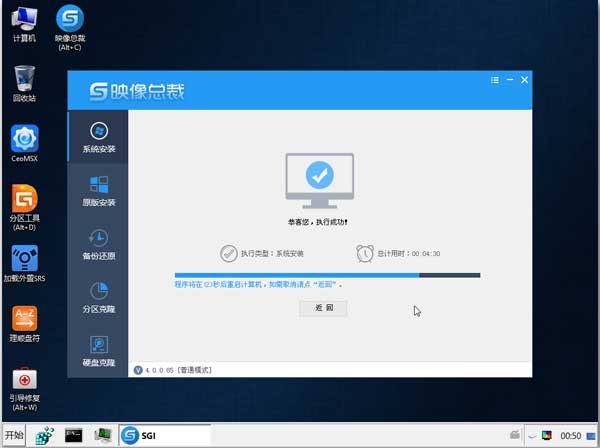The width and height of the screenshot is (600, 448).
Task: Select the 系统安装 sidebar tab
Action: (x=99, y=137)
